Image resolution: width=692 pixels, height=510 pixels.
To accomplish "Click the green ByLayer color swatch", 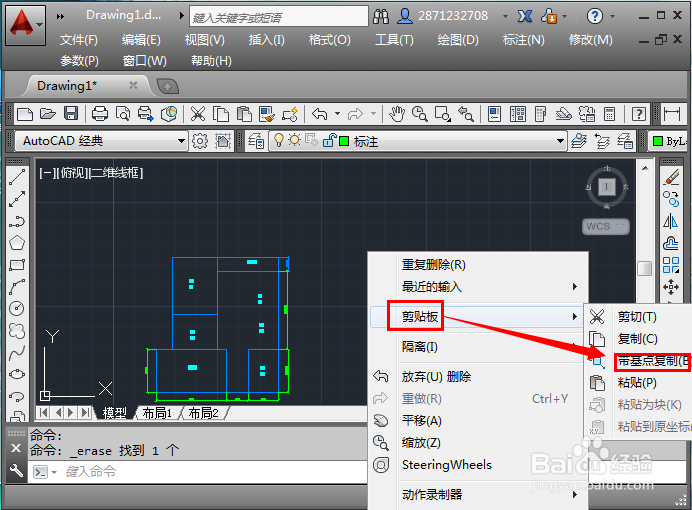I will pos(658,141).
